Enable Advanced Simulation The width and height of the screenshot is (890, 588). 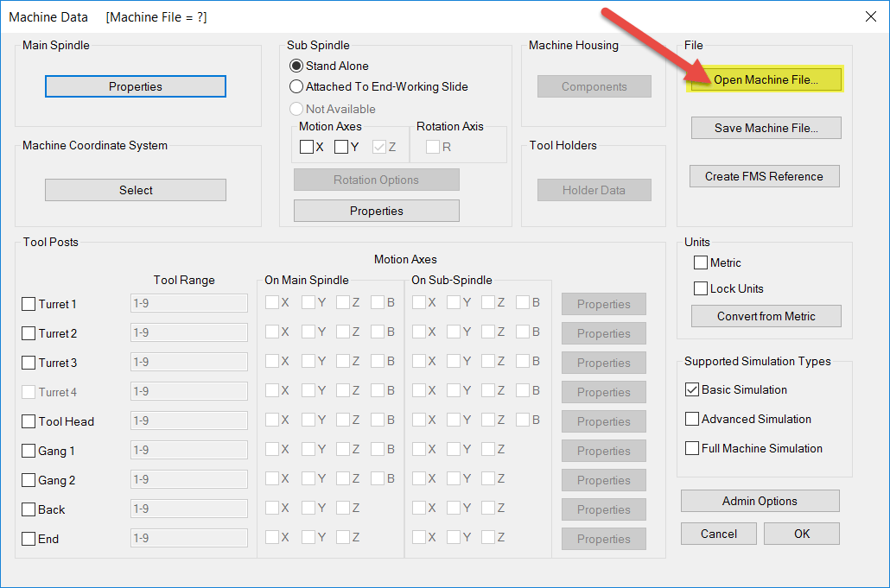[x=691, y=419]
